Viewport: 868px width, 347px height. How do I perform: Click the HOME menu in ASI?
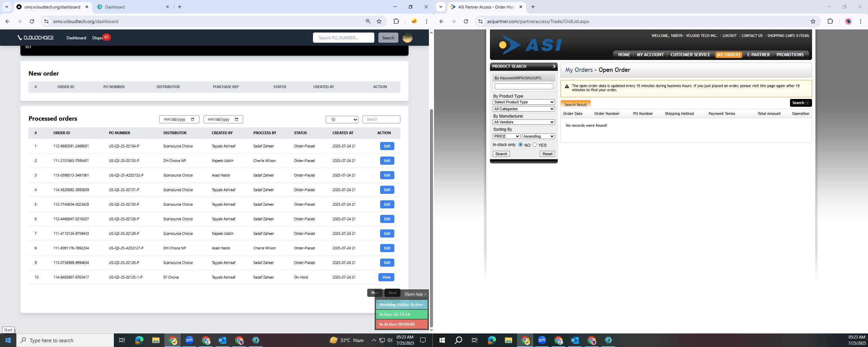coord(624,55)
